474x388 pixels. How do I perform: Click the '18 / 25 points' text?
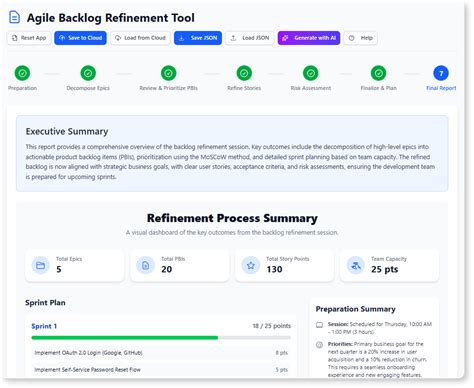[272, 326]
